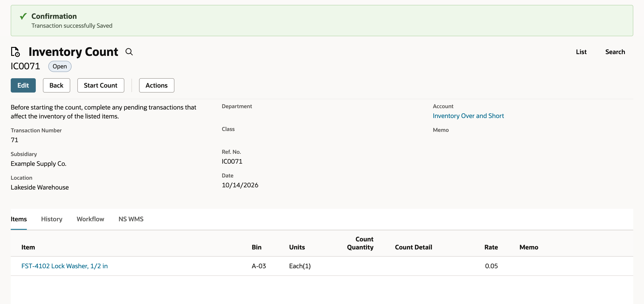Click the Ref. No. value IC0071

[x=232, y=161]
